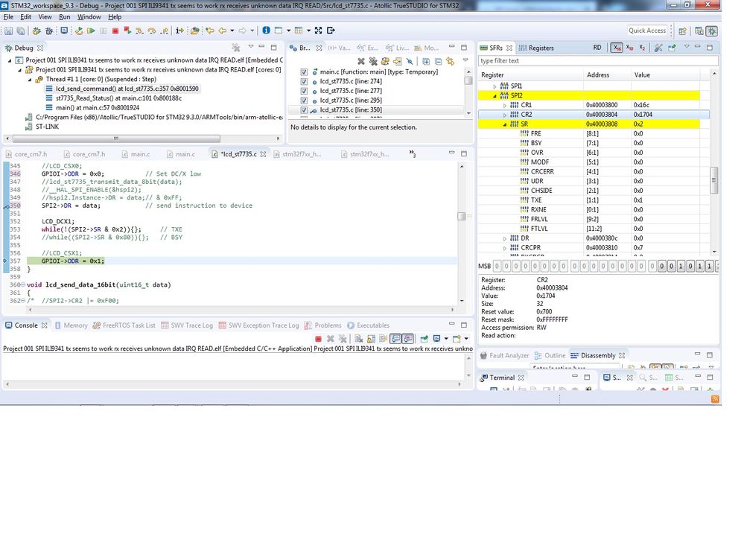
Task: Click the Terminate and Relaunch icon
Action: (x=127, y=31)
